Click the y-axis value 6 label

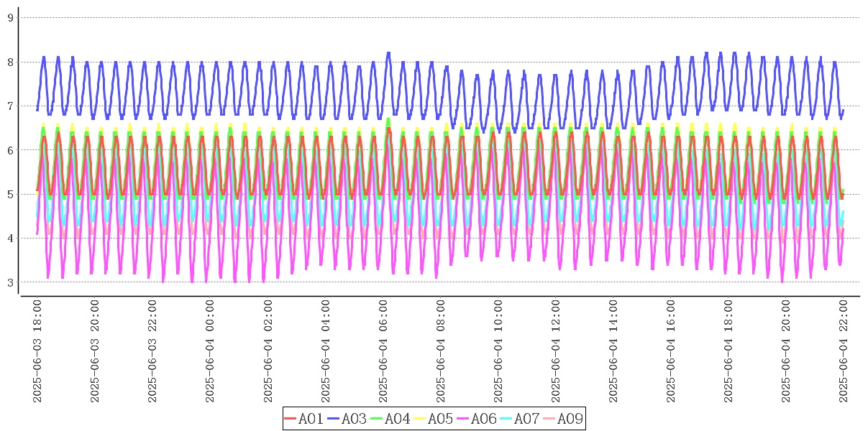click(x=11, y=150)
